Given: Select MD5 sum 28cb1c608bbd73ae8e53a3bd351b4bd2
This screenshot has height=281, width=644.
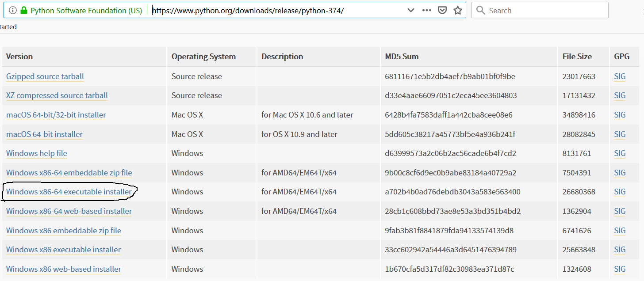Looking at the screenshot, I should pyautogui.click(x=452, y=211).
